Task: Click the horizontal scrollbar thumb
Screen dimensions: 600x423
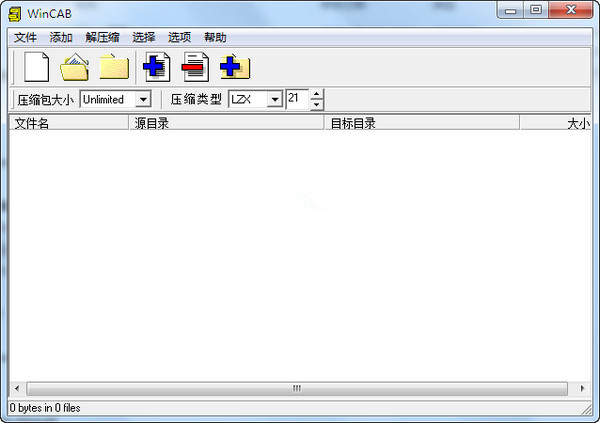Action: tap(297, 389)
